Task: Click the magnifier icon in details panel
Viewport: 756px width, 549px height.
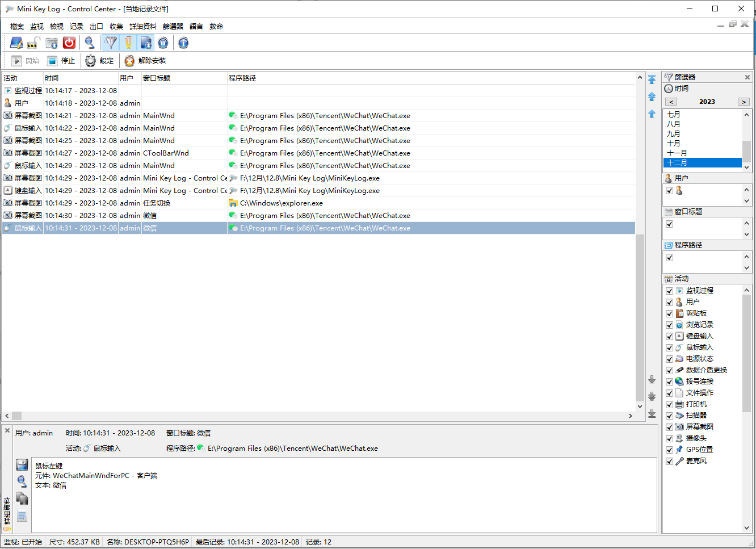Action: click(x=22, y=482)
